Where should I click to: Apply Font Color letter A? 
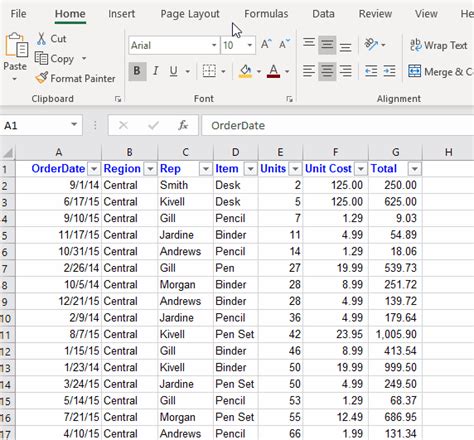[x=273, y=71]
